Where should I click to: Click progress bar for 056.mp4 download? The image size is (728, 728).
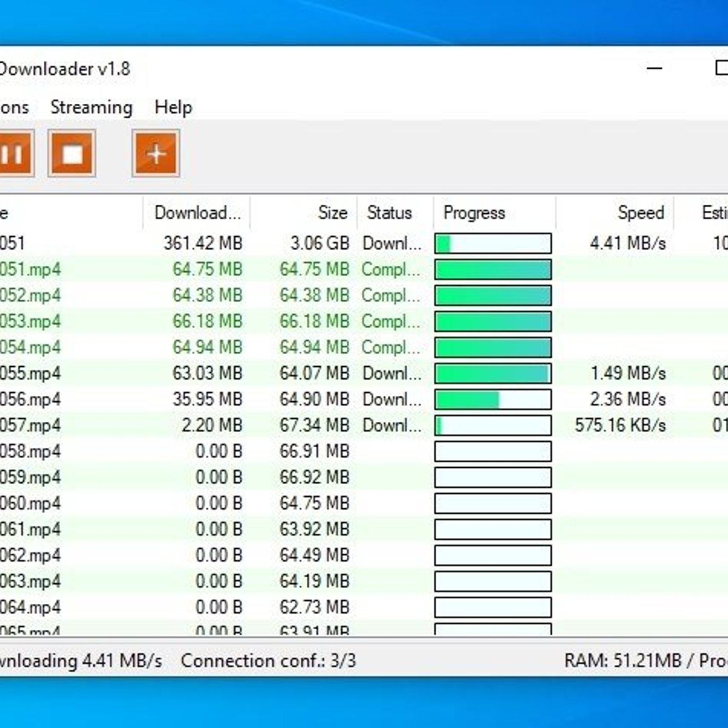[x=493, y=399]
